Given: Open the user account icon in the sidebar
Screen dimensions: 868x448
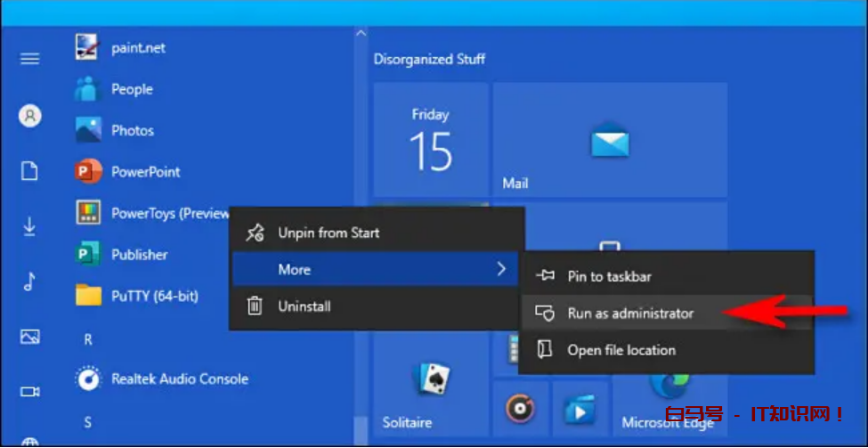Looking at the screenshot, I should (x=30, y=116).
